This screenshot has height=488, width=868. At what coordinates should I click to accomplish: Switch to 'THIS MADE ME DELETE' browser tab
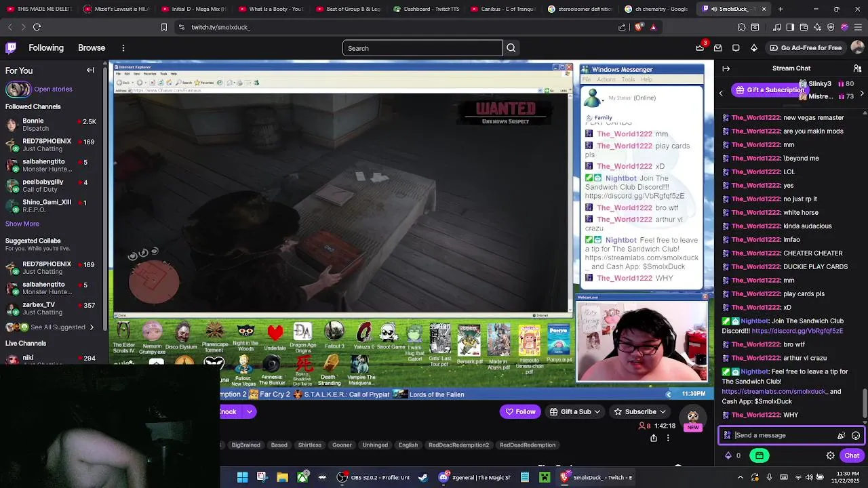click(x=39, y=9)
